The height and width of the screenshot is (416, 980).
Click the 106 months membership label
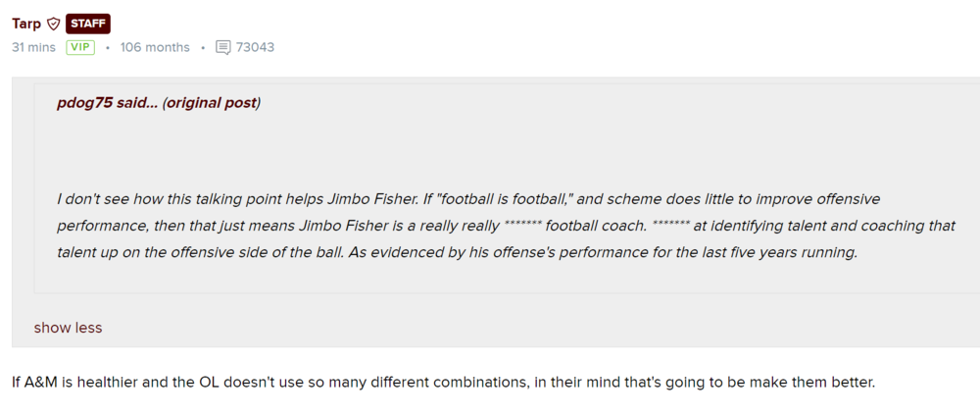(x=155, y=47)
